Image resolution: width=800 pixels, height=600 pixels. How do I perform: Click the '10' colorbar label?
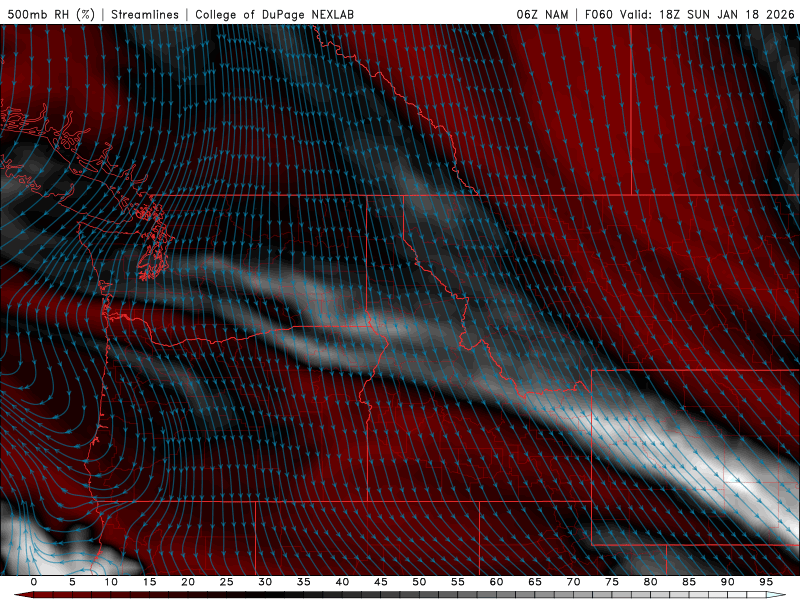111,582
